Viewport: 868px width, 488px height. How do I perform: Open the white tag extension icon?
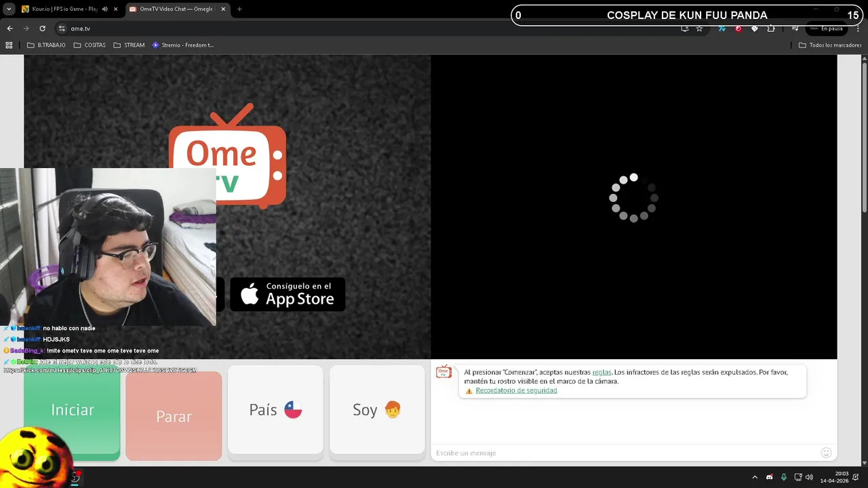coord(754,28)
